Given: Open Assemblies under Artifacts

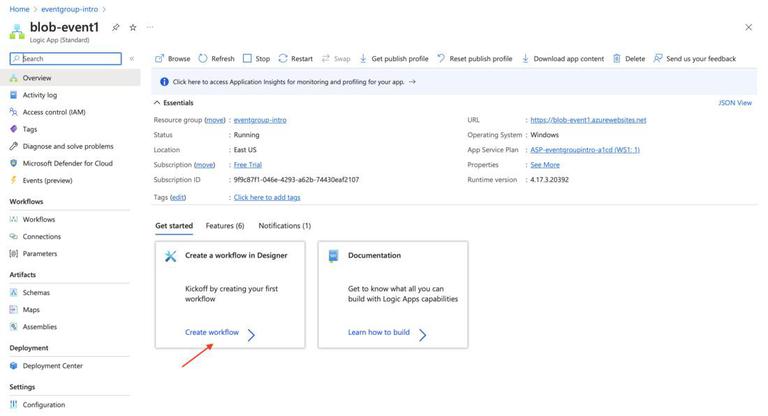Looking at the screenshot, I should [40, 327].
